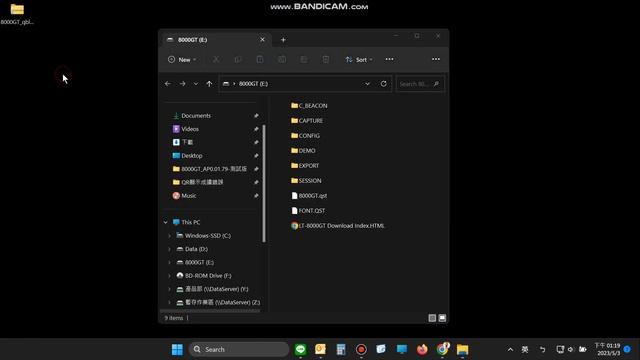Show hidden system tray icons
This screenshot has width=640, height=360.
click(x=510, y=349)
